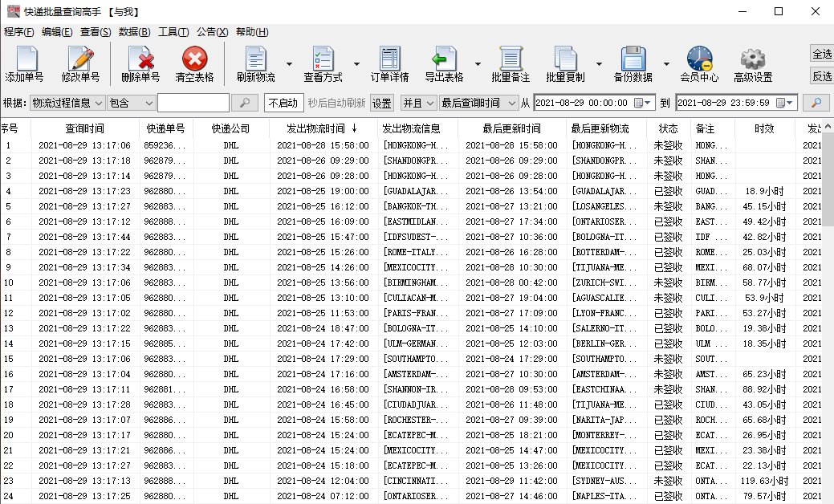Select [ZURICH-SWI... cell in row 10
Image resolution: width=834 pixels, height=504 pixels.
pos(605,282)
